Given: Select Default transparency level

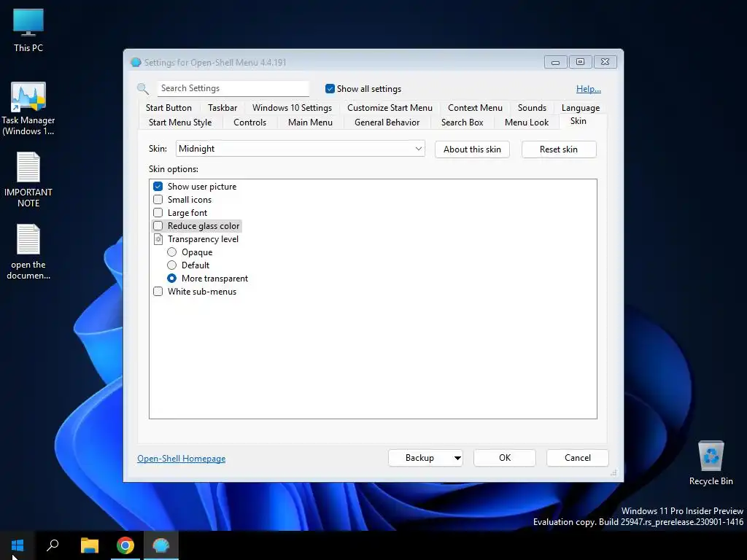Looking at the screenshot, I should tap(172, 265).
